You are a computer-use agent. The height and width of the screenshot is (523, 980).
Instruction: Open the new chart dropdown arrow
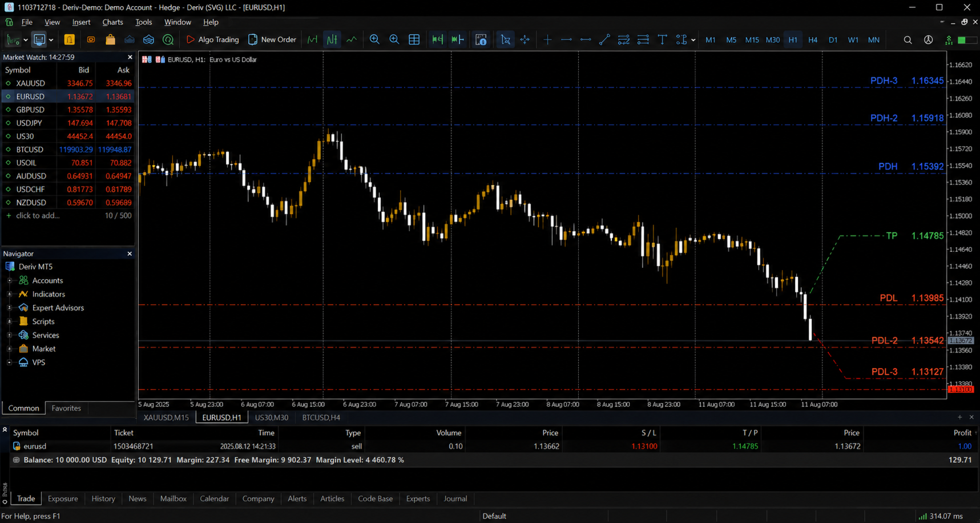(x=25, y=40)
